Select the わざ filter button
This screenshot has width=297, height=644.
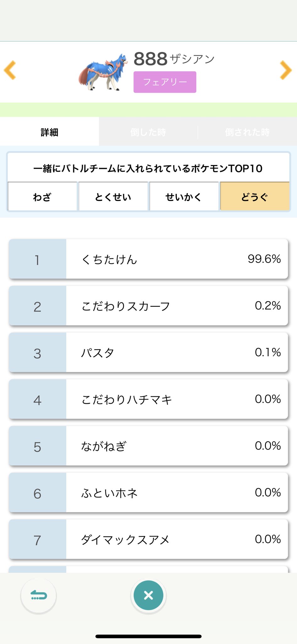point(42,197)
